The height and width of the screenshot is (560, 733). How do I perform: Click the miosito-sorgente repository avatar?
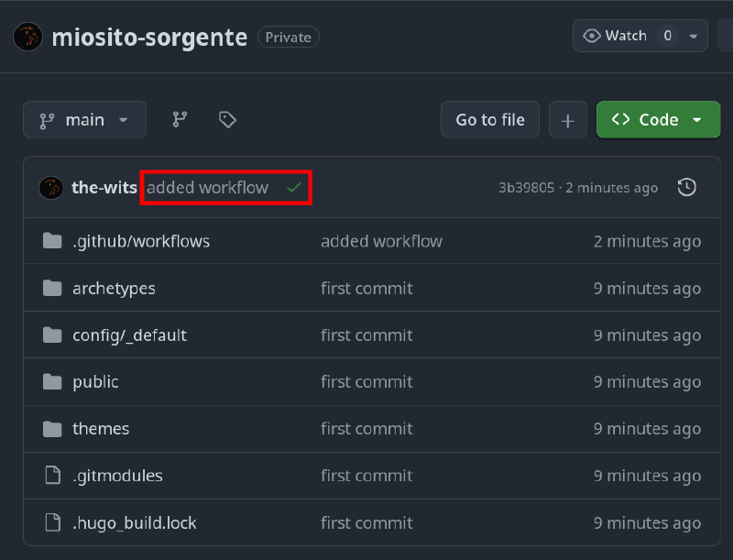pyautogui.click(x=28, y=37)
